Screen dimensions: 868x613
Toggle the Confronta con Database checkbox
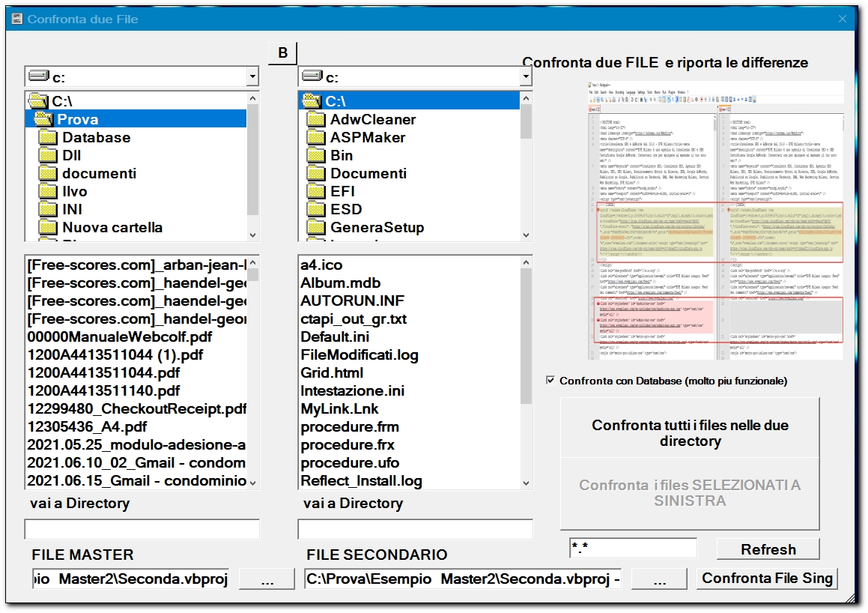pyautogui.click(x=550, y=381)
